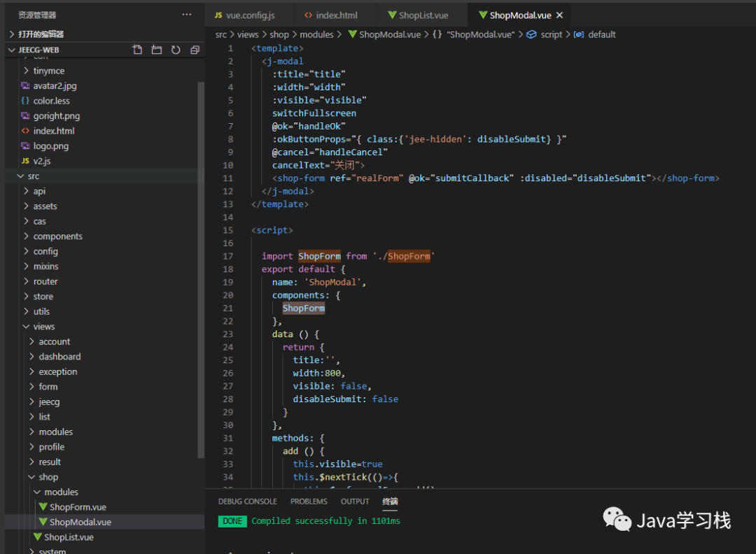Select ShopModal.vue in the file tree
The height and width of the screenshot is (554, 756).
(104, 522)
